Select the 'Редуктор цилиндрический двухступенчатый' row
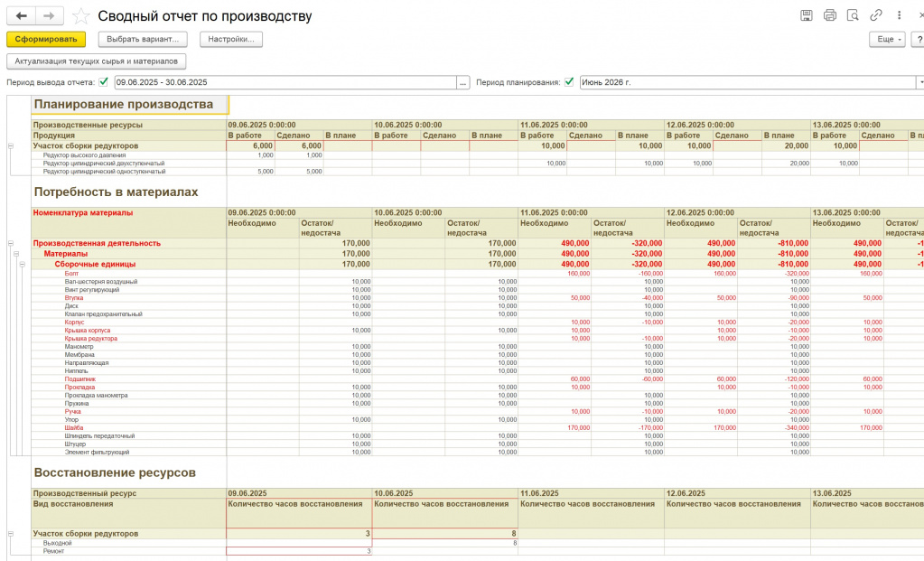Screen dimensions: 924x561 [129, 164]
